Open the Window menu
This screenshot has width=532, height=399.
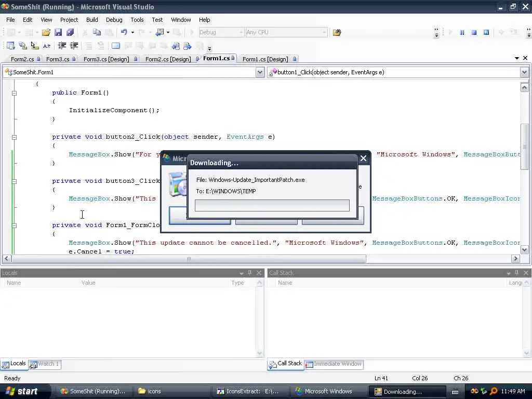coord(181,20)
